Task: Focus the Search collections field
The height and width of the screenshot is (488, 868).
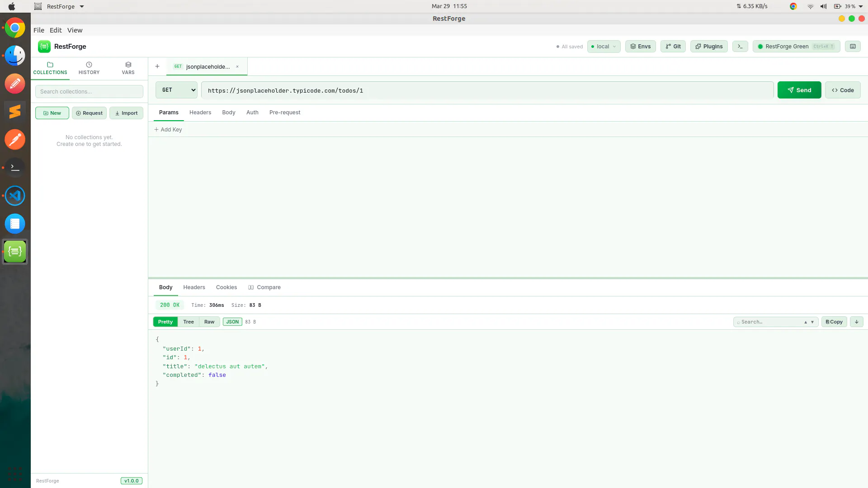Action: tap(89, 92)
